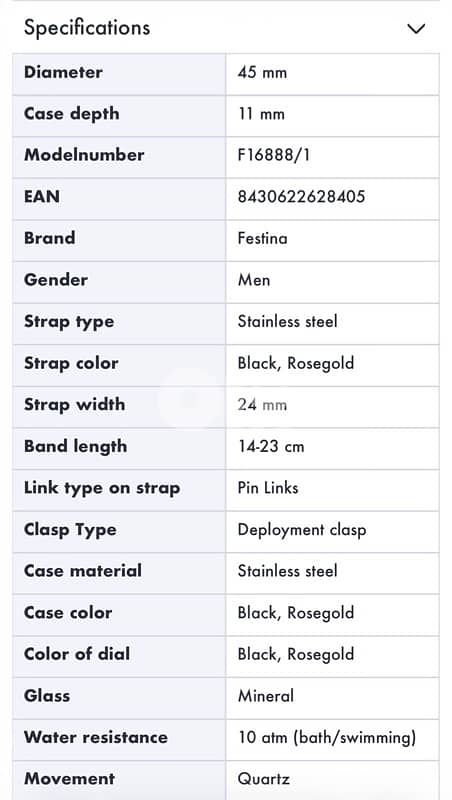Click the Strap color Black, Rosegold value
452x800 pixels.
[x=296, y=363]
